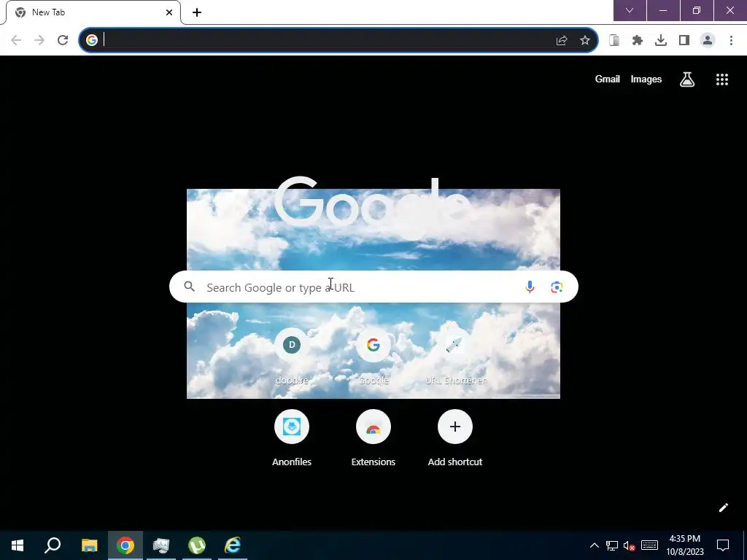The height and width of the screenshot is (560, 747).
Task: Search by image with Google Lens
Action: (x=557, y=287)
